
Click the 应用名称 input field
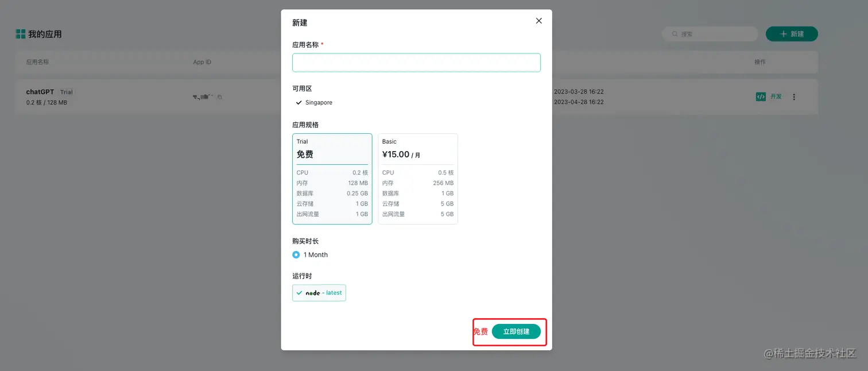pyautogui.click(x=416, y=62)
